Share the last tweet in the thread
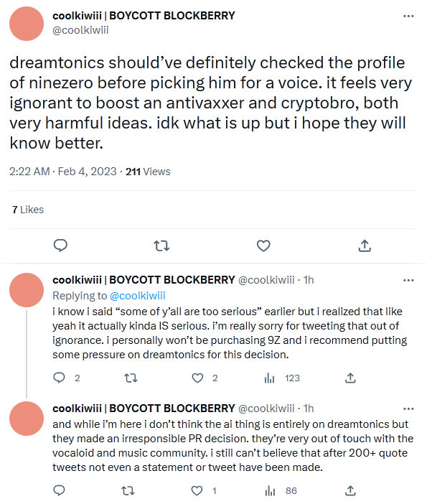 (350, 490)
